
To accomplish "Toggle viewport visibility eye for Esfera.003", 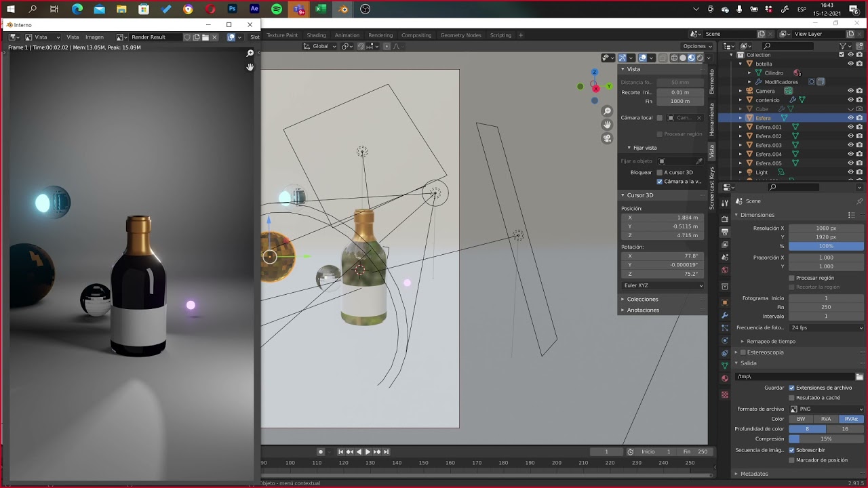I will click(x=850, y=145).
